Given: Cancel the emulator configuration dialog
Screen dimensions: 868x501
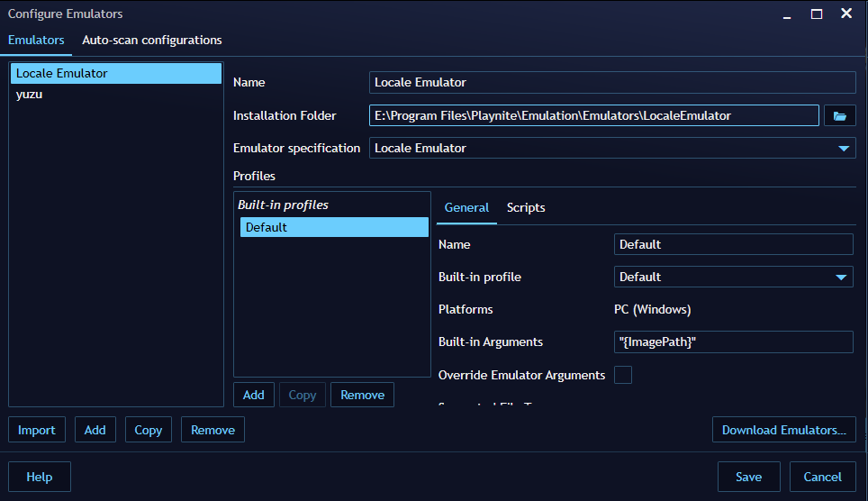Looking at the screenshot, I should tap(822, 477).
